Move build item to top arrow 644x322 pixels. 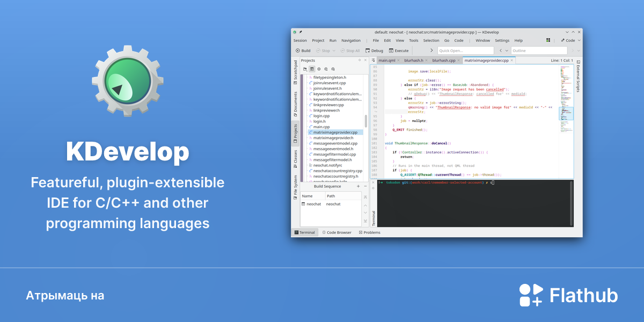coord(366,197)
